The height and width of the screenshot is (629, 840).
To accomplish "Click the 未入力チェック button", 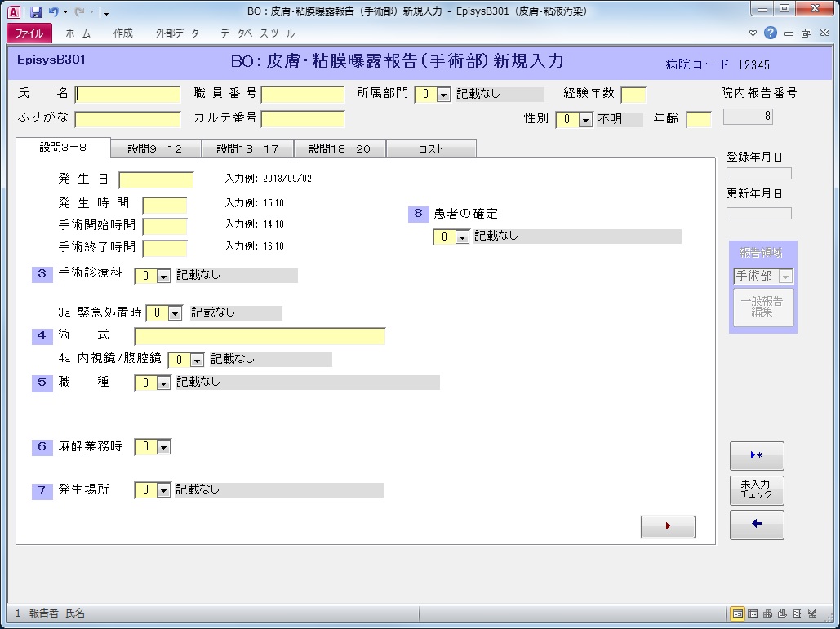I will [x=757, y=489].
